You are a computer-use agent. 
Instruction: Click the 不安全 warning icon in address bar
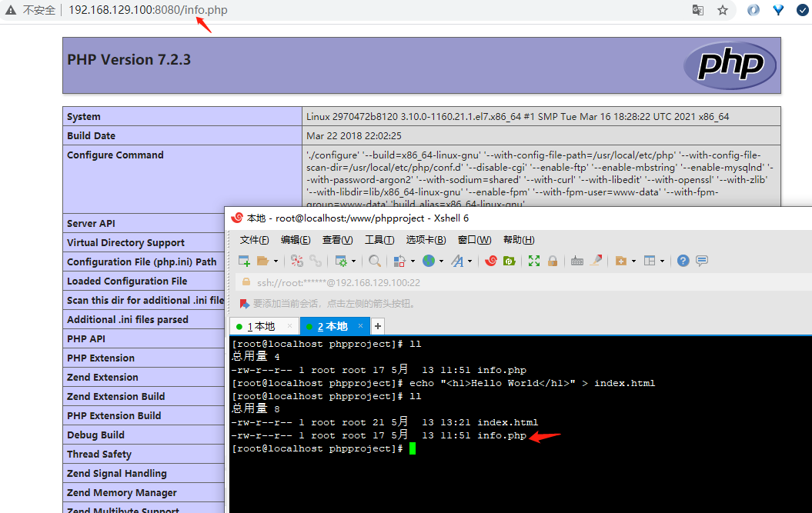10,10
